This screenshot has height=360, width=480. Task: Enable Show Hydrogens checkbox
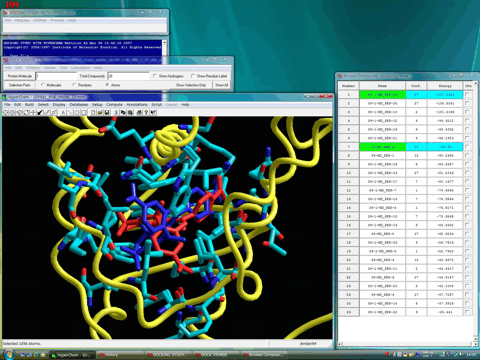coord(155,76)
